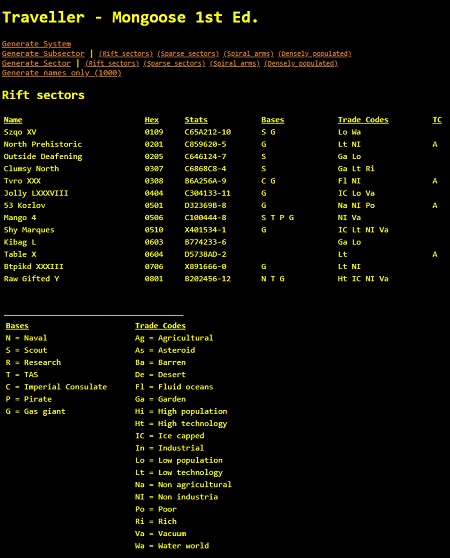Click the Generate Subsector link
This screenshot has height=558, width=450.
(43, 53)
